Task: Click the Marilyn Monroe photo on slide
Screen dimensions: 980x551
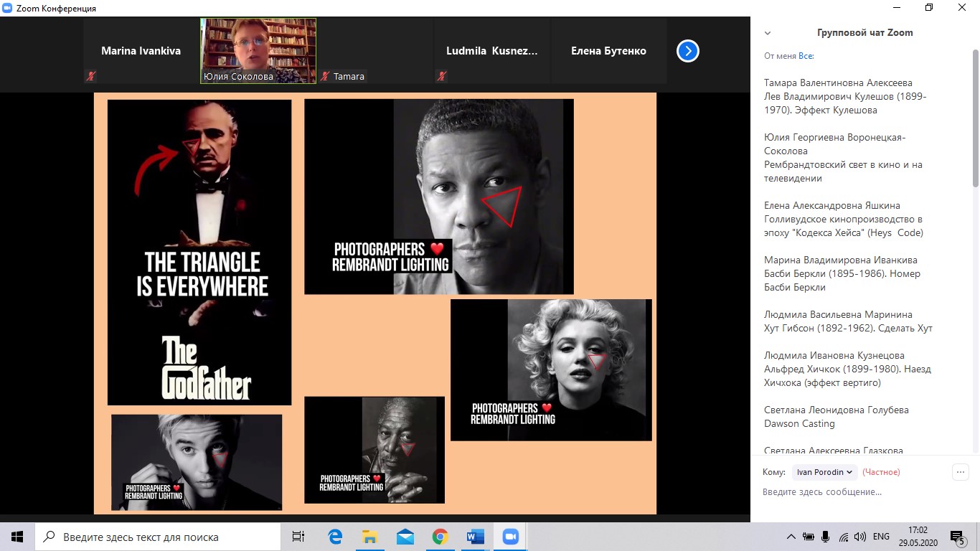Action: [551, 369]
